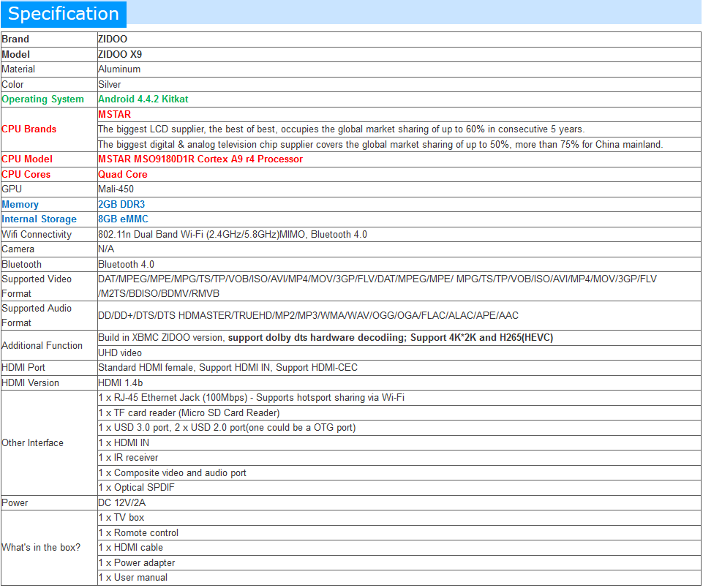Image resolution: width=703 pixels, height=588 pixels.
Task: Click the 'Quad Core' value
Action: (x=123, y=174)
